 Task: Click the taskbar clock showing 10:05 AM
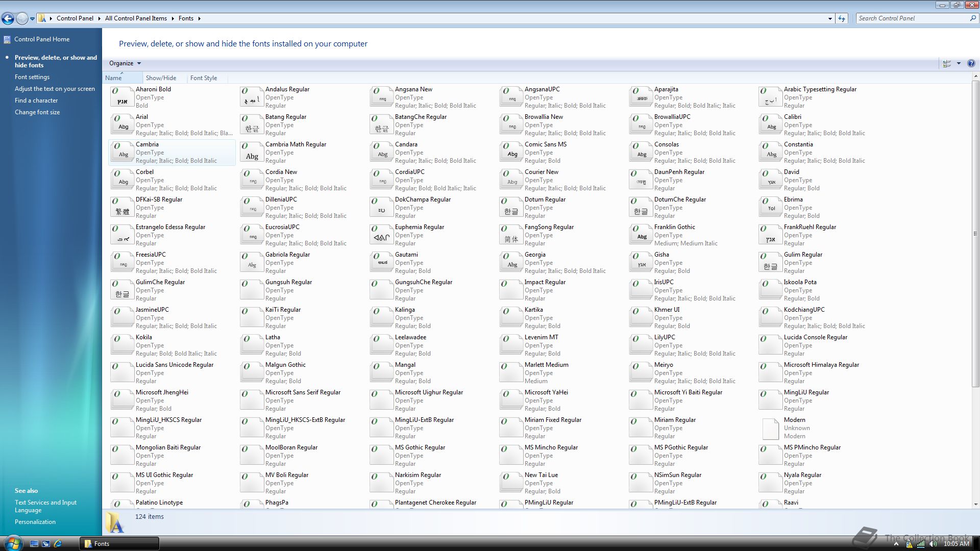click(956, 544)
